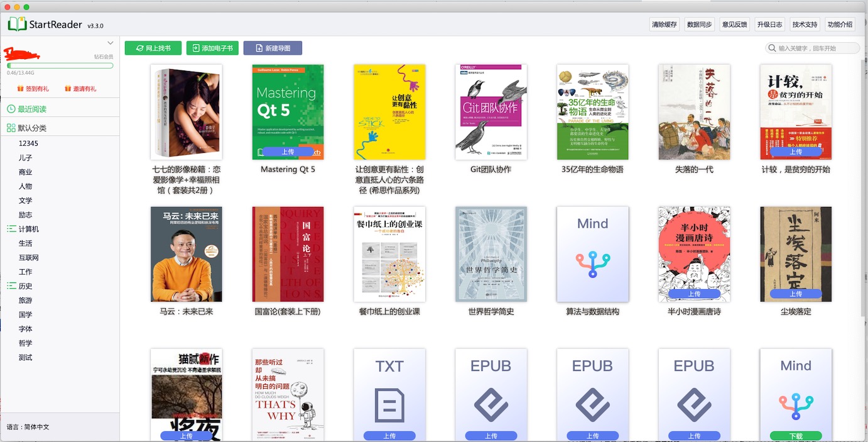Select the 哲学 category
868x442 pixels.
coord(25,343)
